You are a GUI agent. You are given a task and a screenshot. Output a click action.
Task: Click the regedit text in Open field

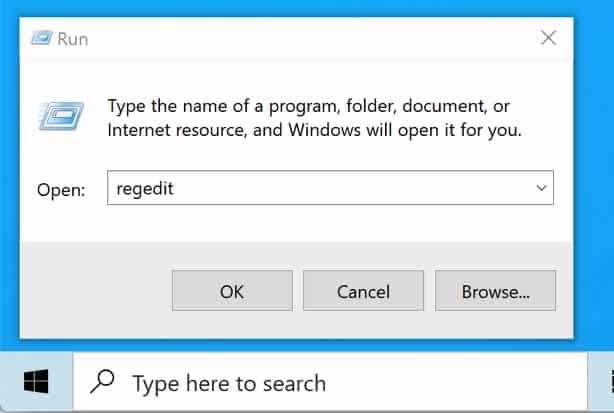coord(145,189)
